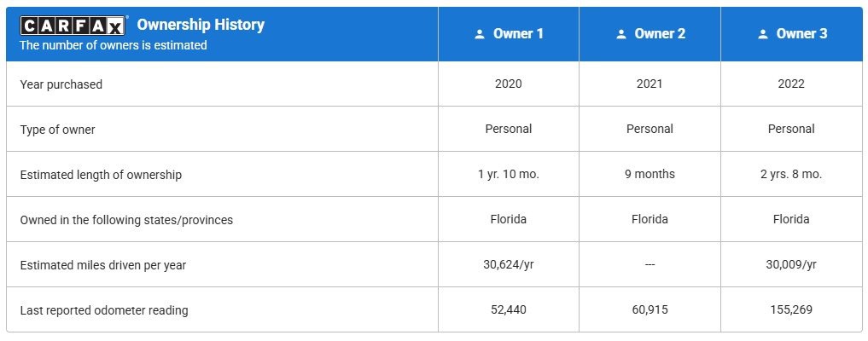
Task: Click 'number of owners is estimated' note
Action: tap(114, 45)
